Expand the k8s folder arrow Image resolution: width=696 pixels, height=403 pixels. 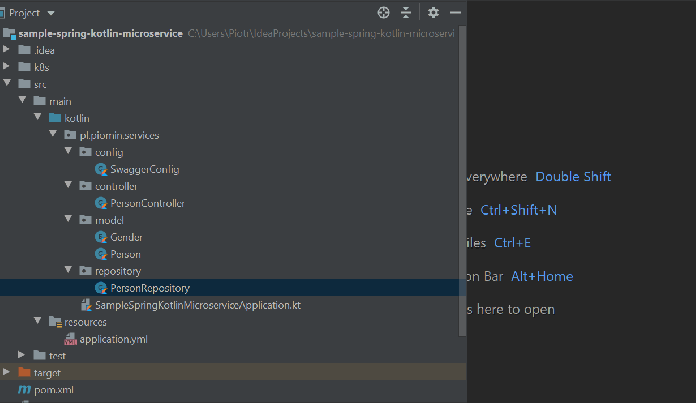[x=8, y=67]
